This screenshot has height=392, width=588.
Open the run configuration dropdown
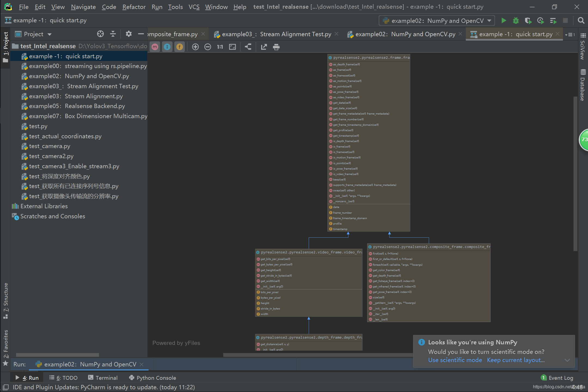click(489, 20)
